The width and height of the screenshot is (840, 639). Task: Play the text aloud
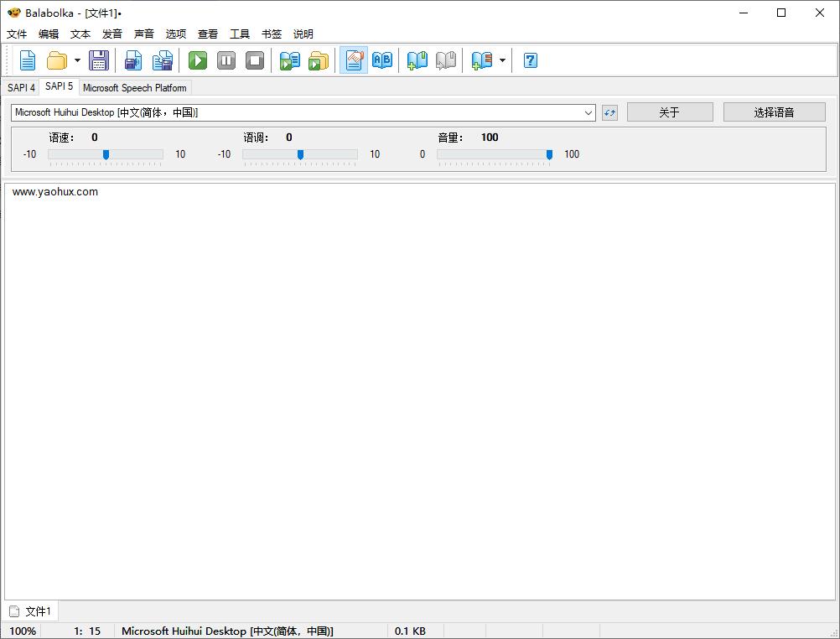coord(197,60)
